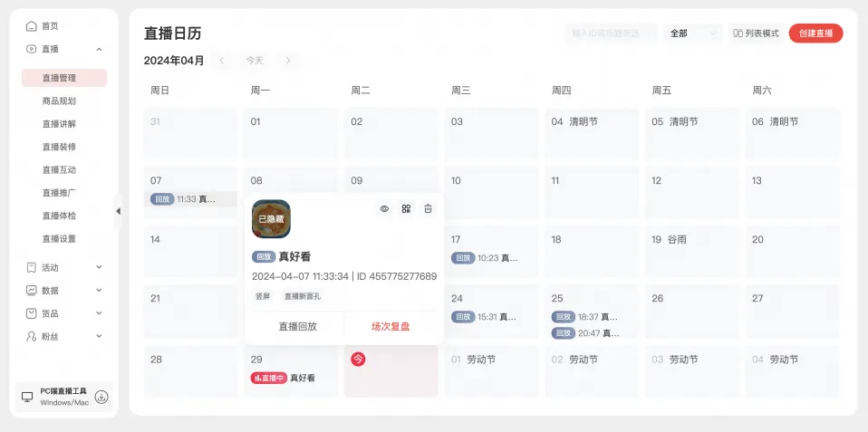
Task: Open the 10:23 回放 event on the 17th
Action: pyautogui.click(x=485, y=258)
